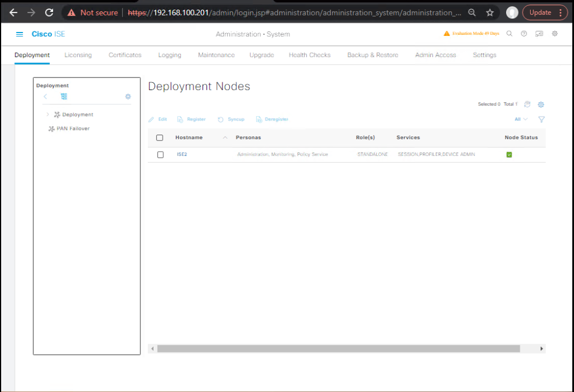
Task: Click the Role(s) column header
Action: point(365,138)
